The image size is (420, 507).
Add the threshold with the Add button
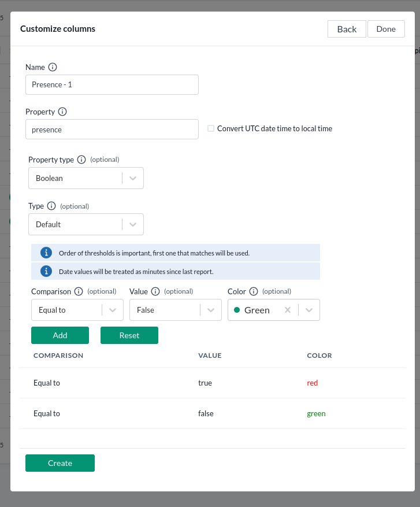pos(60,335)
